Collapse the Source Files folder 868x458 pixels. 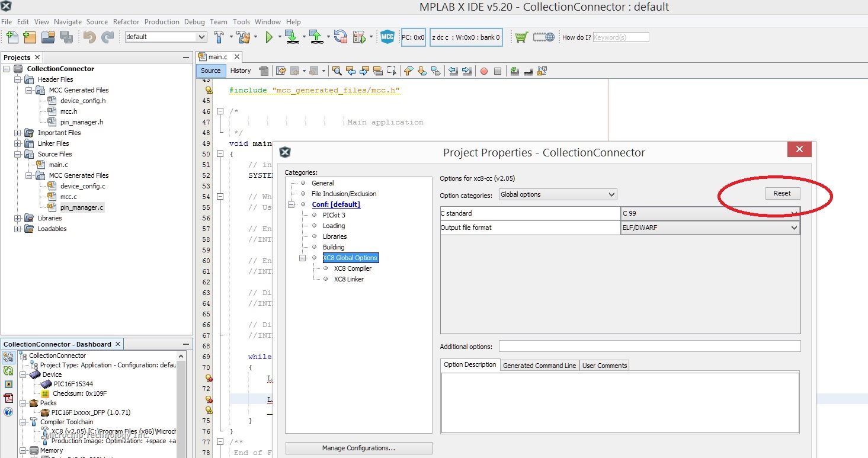pyautogui.click(x=17, y=154)
